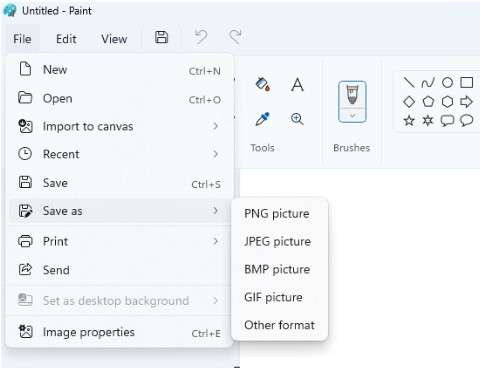Select the Brush tool icon
Viewport: 486px width, 372px height.
[352, 94]
